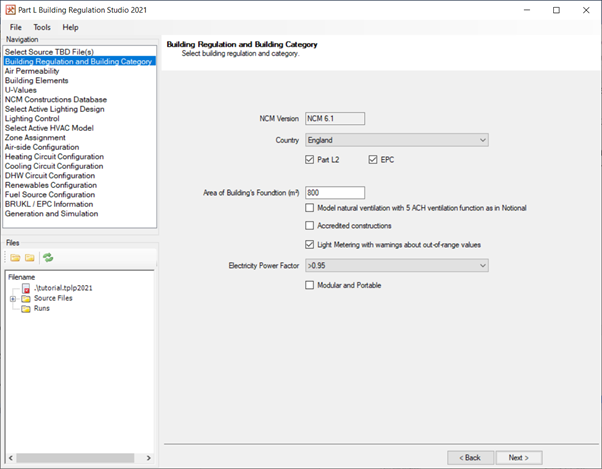
Task: Go to 'Air-side Configuration' navigation item
Action: pos(42,147)
